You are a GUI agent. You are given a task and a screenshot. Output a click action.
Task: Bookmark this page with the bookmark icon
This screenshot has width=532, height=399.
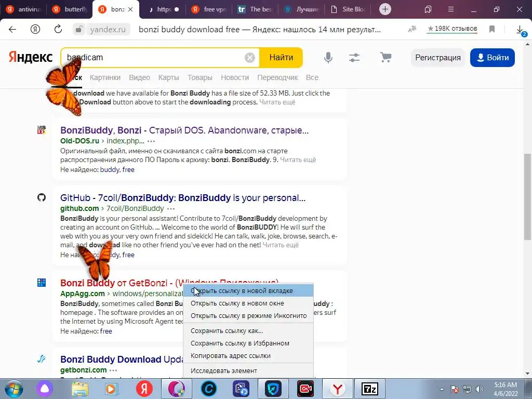pos(492,29)
